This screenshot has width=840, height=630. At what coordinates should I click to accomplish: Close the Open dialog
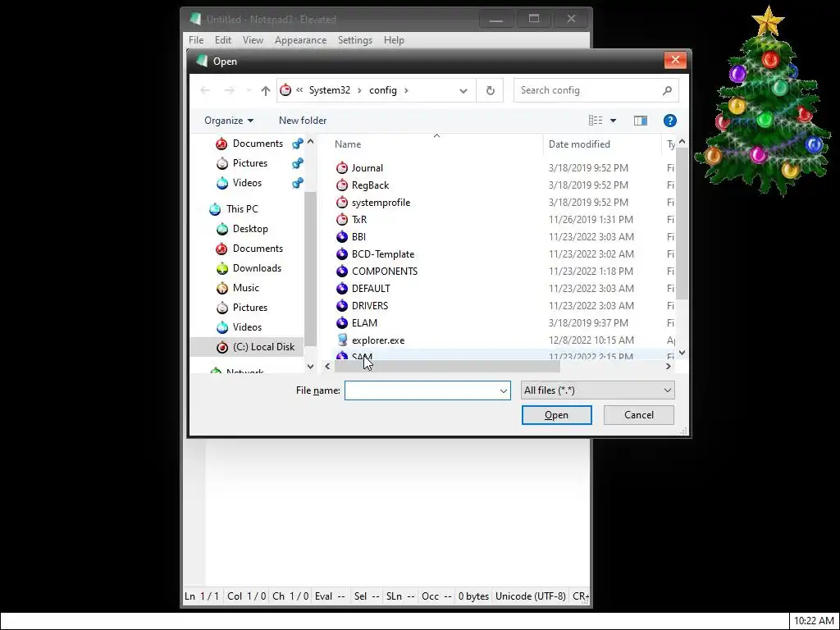(675, 60)
